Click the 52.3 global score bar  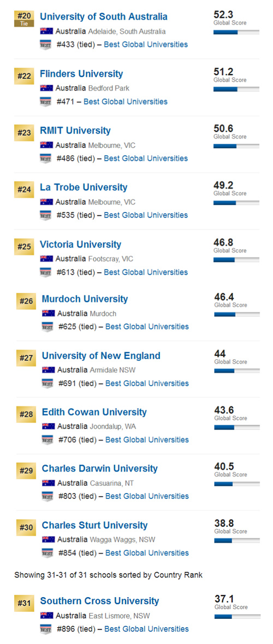[236, 32]
